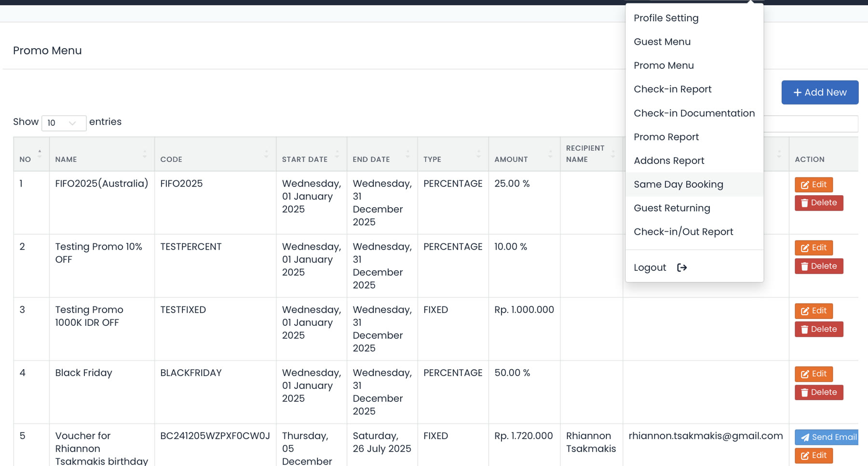Edit the Rhiannon Tsakmakis birthday voucher
Screen dimensions: 868x466
pos(814,455)
